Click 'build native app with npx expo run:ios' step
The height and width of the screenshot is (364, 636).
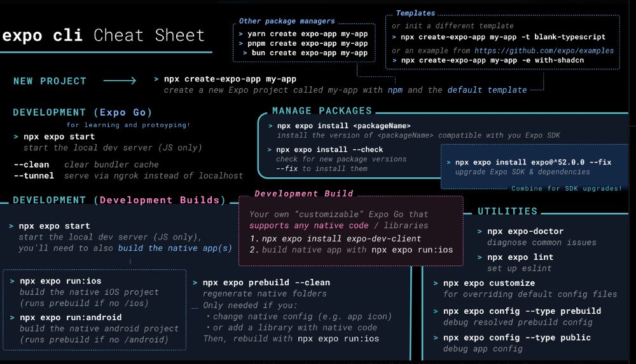(357, 250)
